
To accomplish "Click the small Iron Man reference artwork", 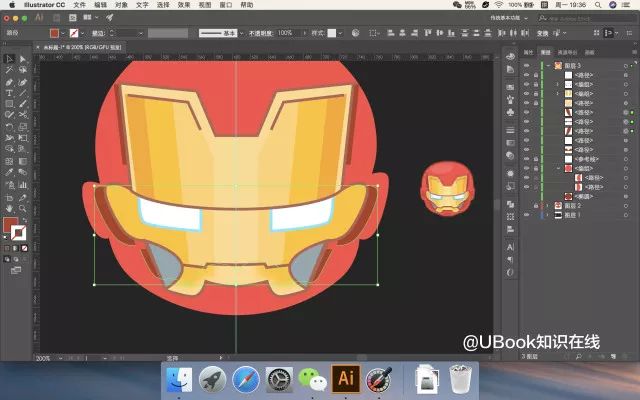I will pyautogui.click(x=448, y=188).
